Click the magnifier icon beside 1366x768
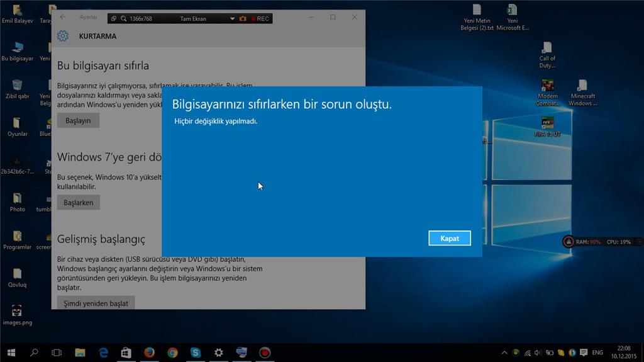 pyautogui.click(x=123, y=19)
